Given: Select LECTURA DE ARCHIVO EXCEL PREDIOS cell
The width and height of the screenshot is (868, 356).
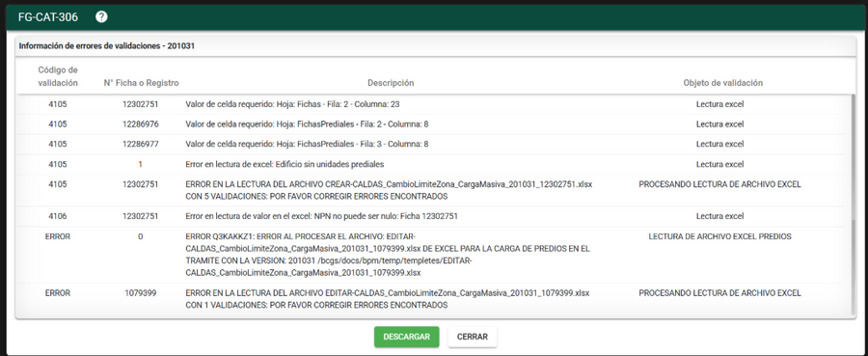Looking at the screenshot, I should click(719, 236).
